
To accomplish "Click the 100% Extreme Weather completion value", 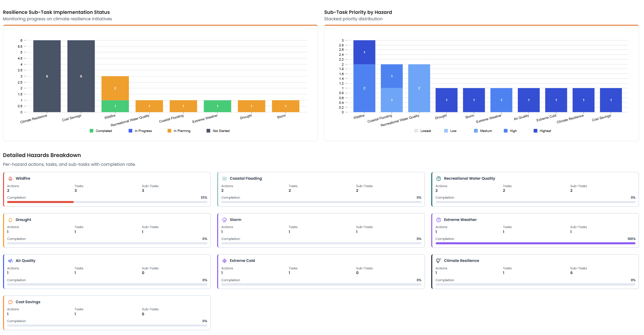I will point(631,239).
